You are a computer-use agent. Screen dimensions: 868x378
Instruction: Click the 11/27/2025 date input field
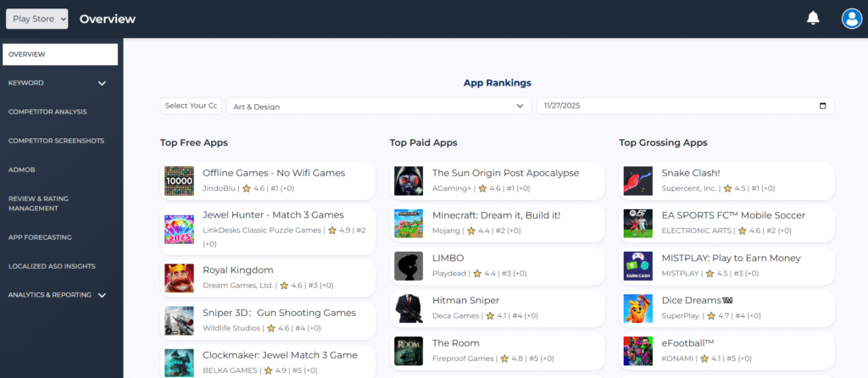[x=670, y=106]
